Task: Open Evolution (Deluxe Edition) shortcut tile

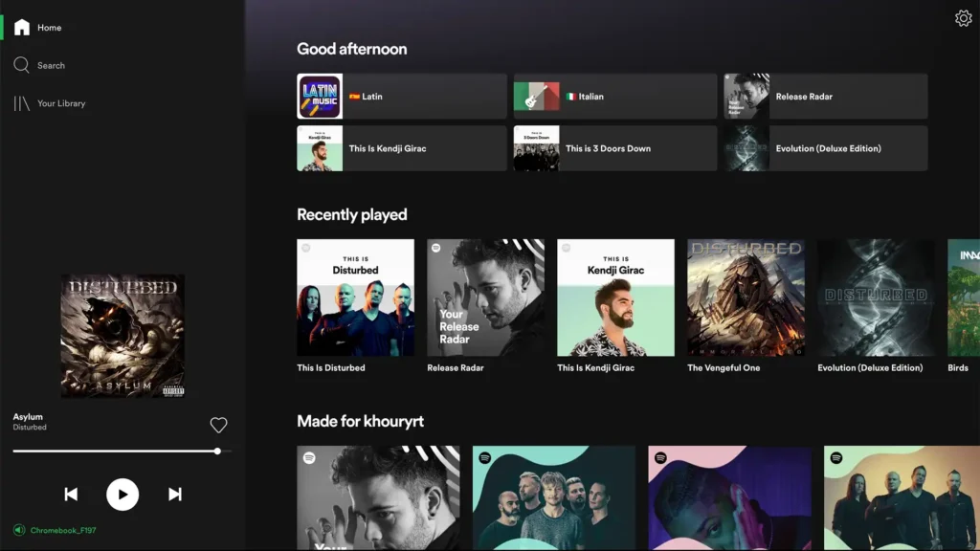Action: [x=826, y=148]
